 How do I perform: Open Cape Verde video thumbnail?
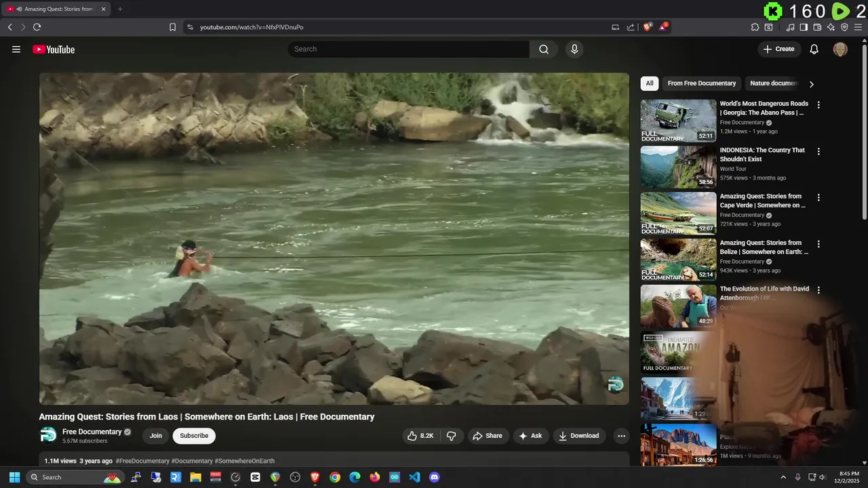(678, 213)
